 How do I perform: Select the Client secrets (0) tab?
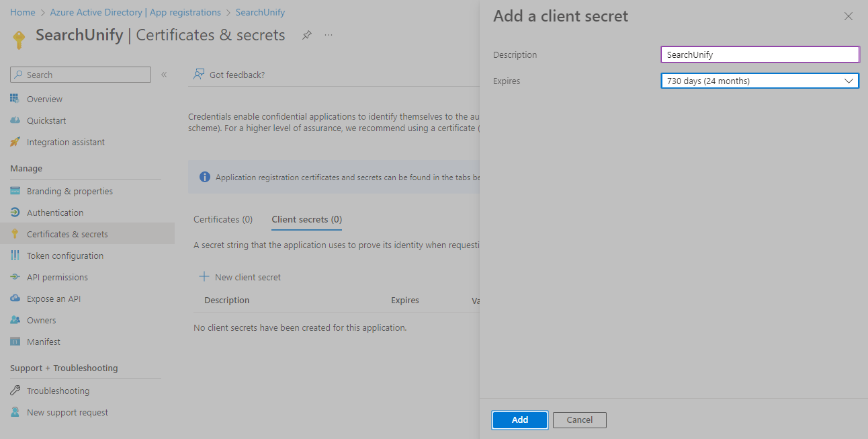306,219
